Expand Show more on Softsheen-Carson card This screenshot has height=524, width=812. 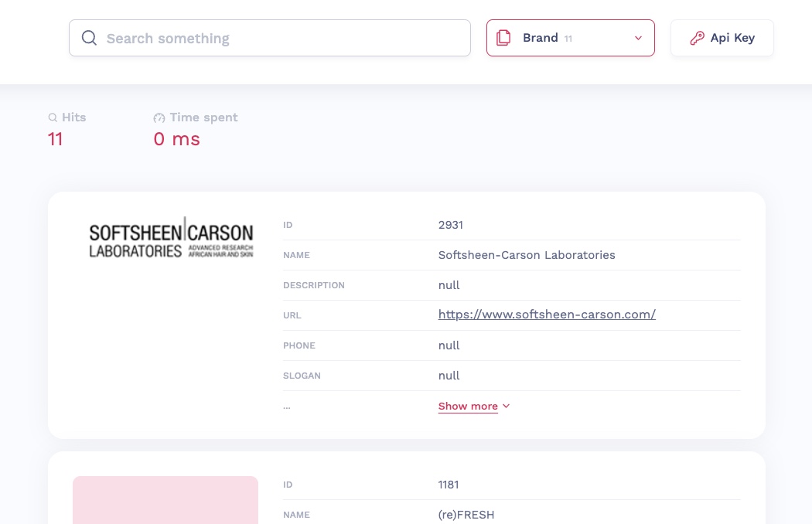click(x=468, y=406)
